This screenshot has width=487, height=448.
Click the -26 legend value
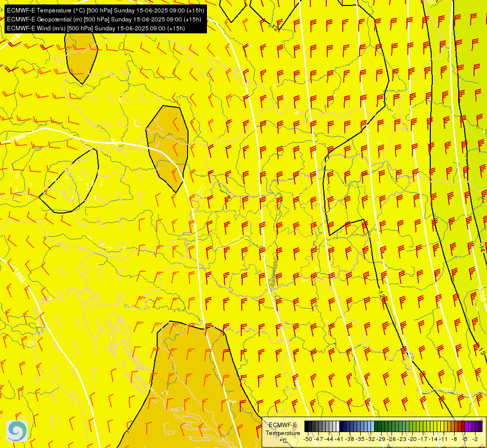(x=391, y=439)
